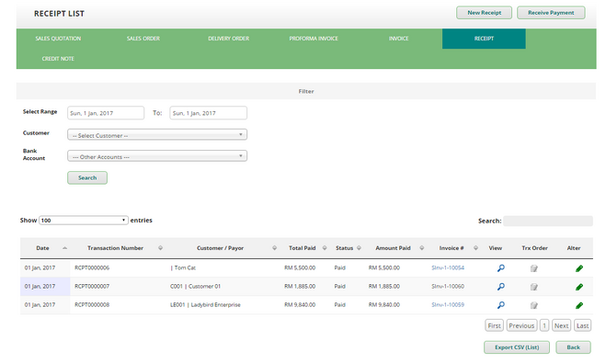Open the Select Customer dropdown
Viewport: 606px width, 364px height.
[x=157, y=134]
